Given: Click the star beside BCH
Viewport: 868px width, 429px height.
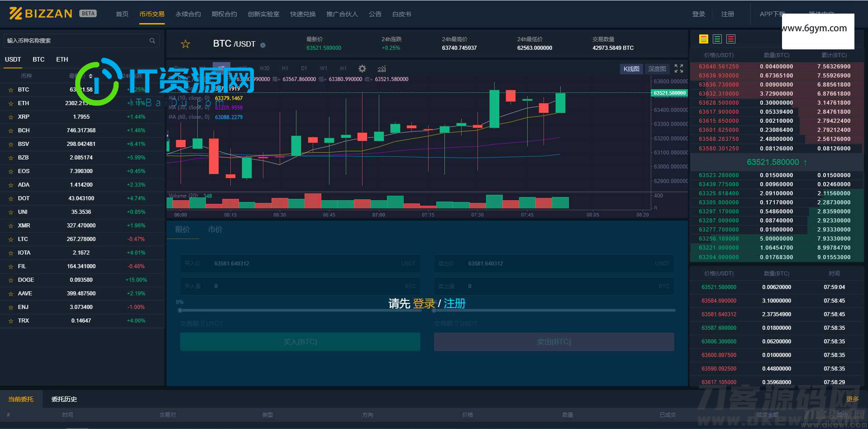Looking at the screenshot, I should pyautogui.click(x=11, y=130).
